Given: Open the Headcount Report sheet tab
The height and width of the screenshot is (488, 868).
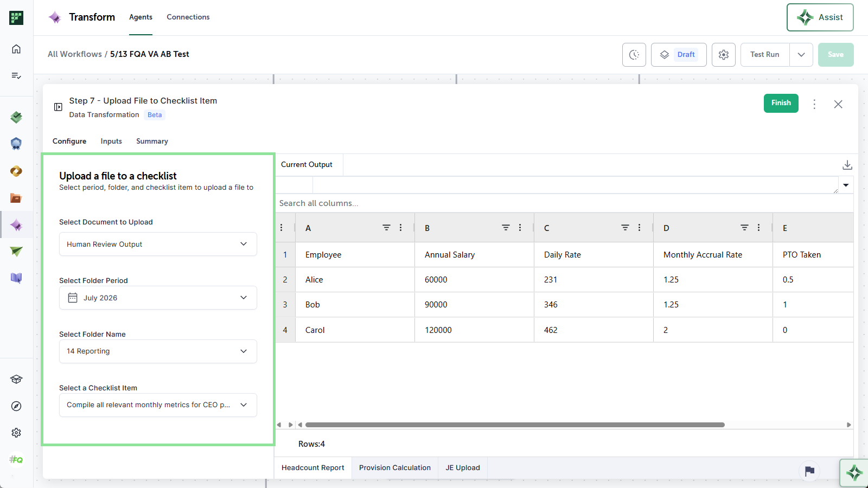Looking at the screenshot, I should [x=313, y=468].
